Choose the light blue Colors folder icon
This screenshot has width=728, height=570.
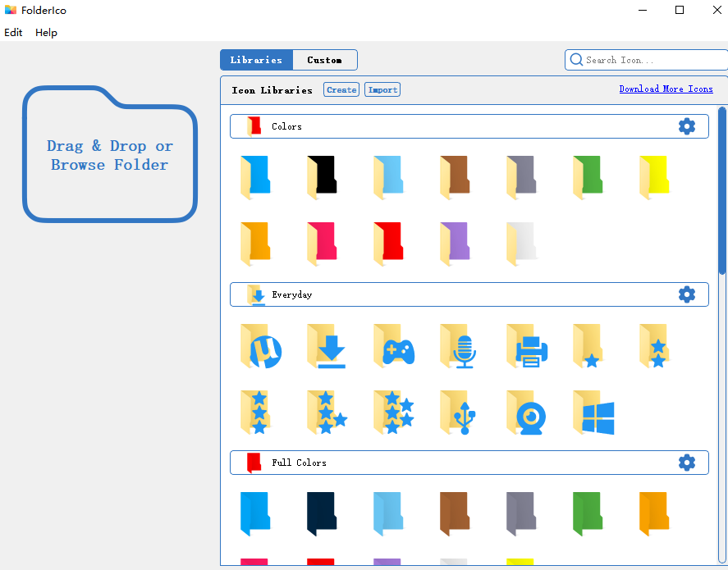coord(388,178)
